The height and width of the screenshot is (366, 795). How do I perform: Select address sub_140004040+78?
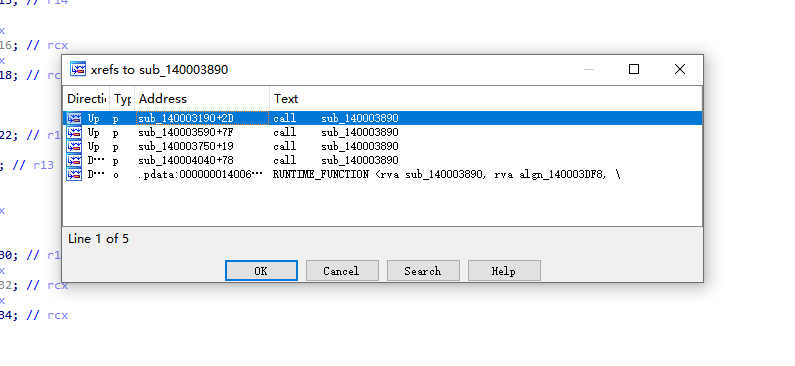(x=186, y=161)
